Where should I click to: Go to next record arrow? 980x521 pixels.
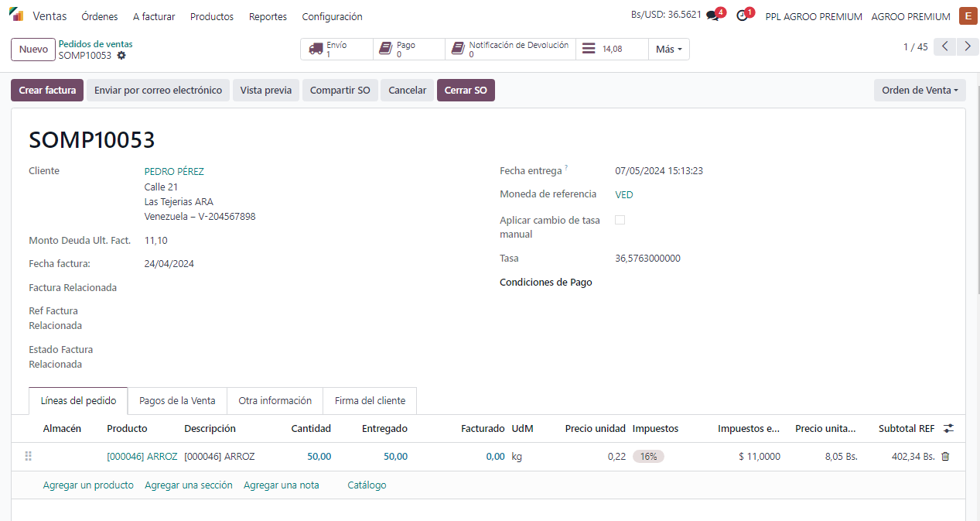pos(968,47)
